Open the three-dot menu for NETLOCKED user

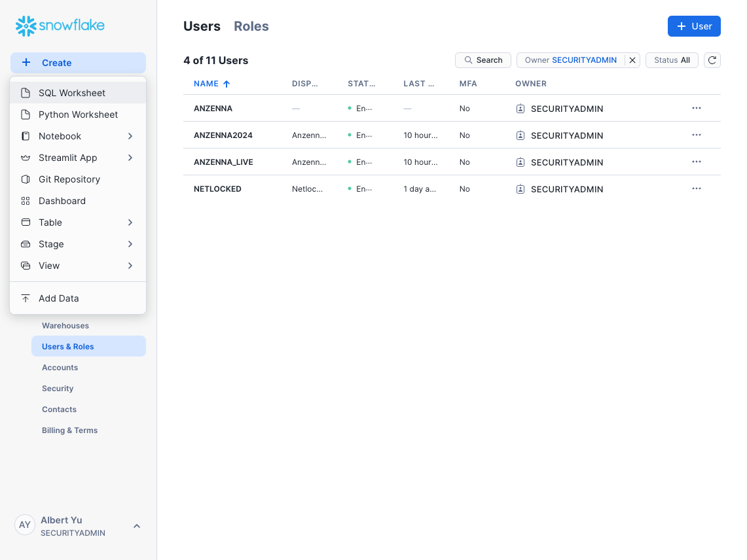coord(696,189)
